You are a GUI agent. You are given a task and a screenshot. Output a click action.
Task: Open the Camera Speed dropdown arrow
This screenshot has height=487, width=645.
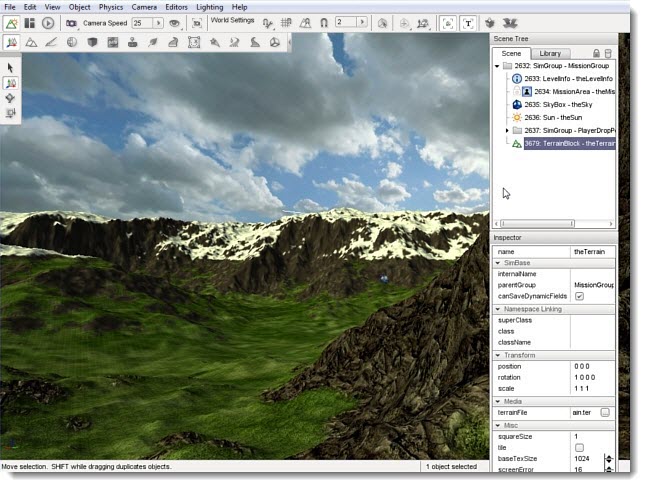[161, 22]
